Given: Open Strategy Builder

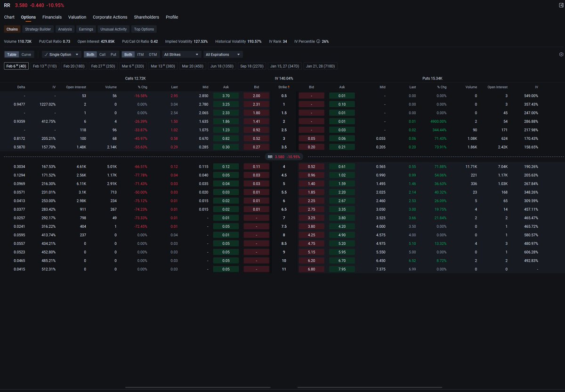Looking at the screenshot, I should (38, 29).
